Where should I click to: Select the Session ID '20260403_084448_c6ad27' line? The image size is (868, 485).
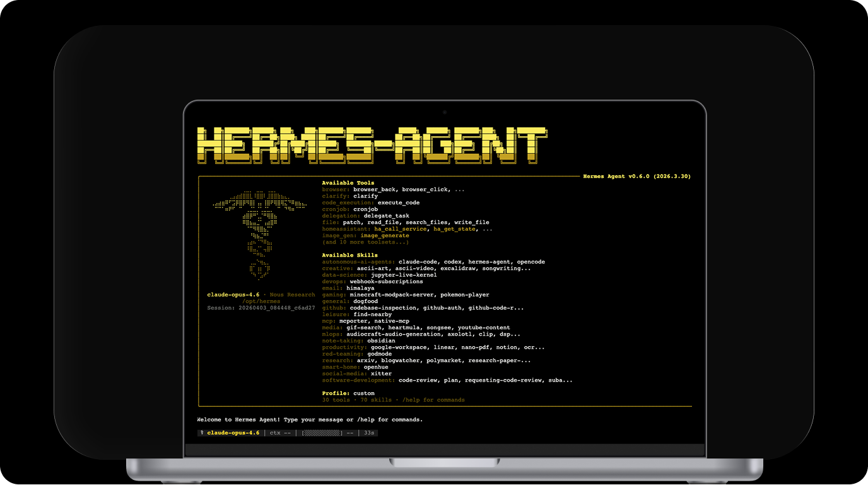261,308
